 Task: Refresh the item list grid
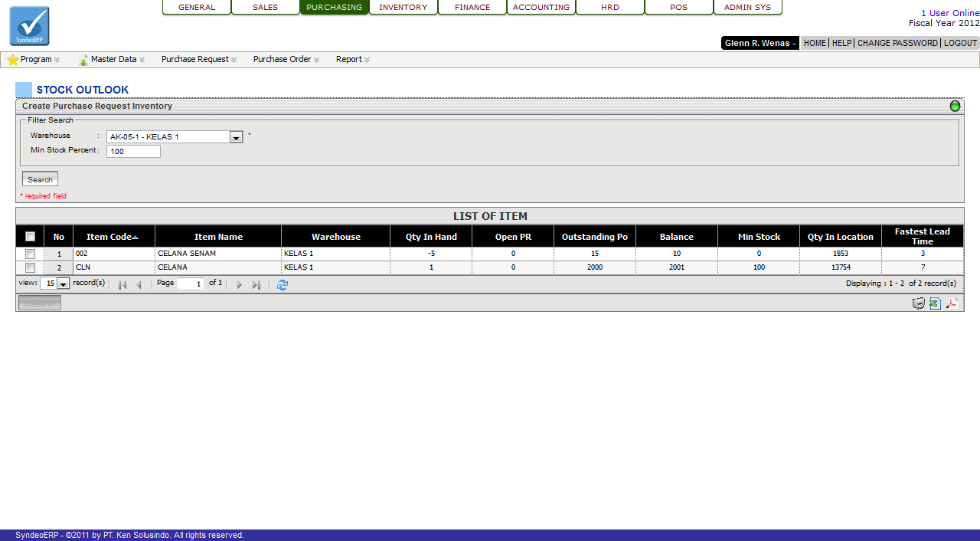point(283,284)
